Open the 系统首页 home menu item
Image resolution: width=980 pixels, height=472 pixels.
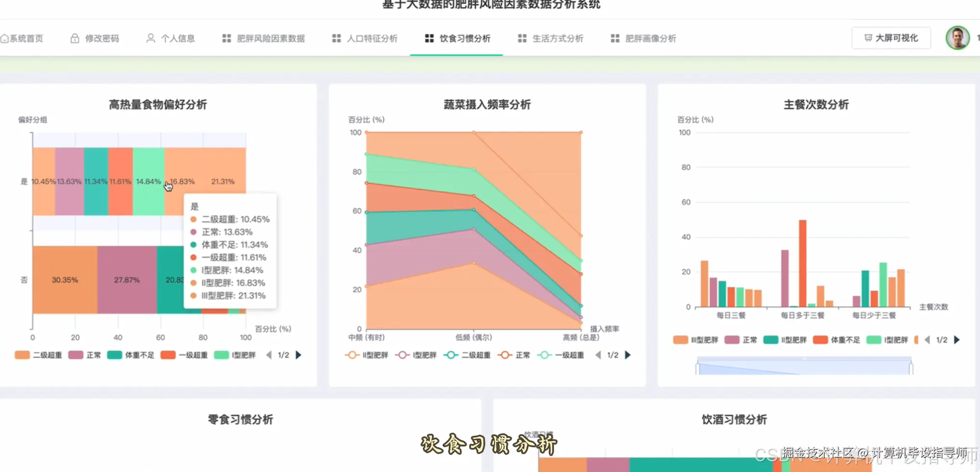pyautogui.click(x=22, y=38)
